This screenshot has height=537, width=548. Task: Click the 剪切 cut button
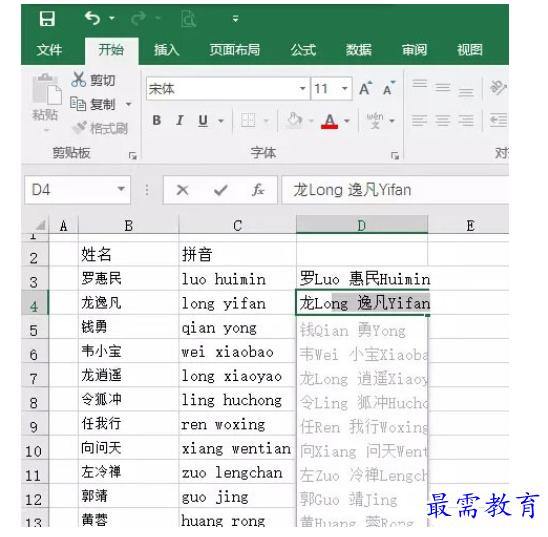[93, 80]
